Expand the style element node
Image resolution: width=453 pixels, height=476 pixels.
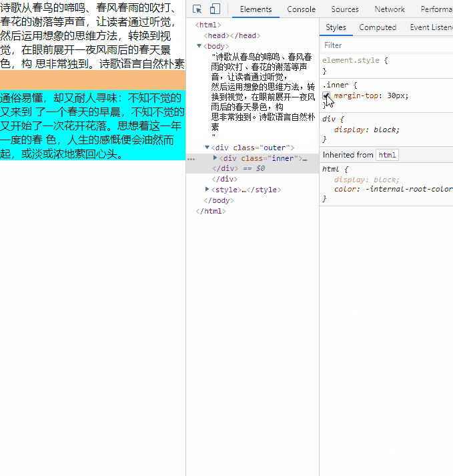207,189
